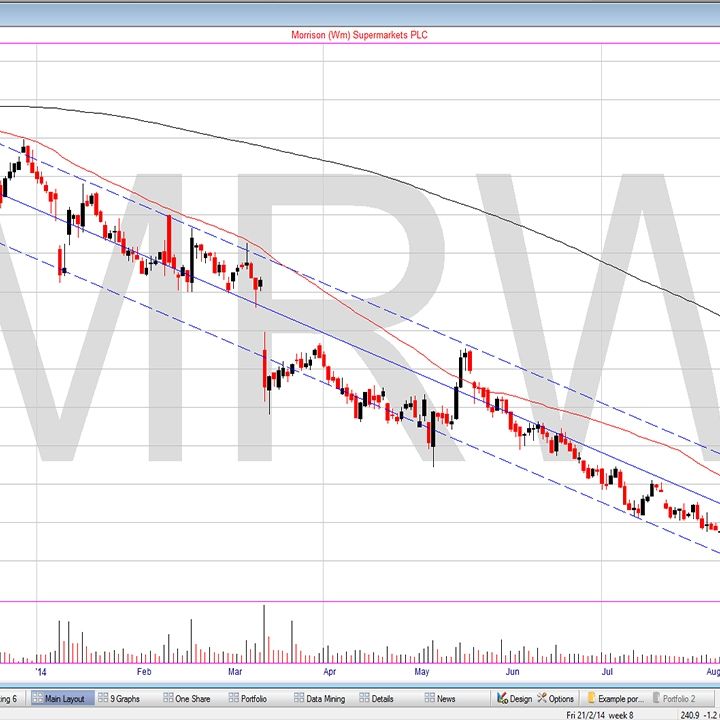The height and width of the screenshot is (720, 720).
Task: Click the Data Mining layout icon
Action: (299, 698)
